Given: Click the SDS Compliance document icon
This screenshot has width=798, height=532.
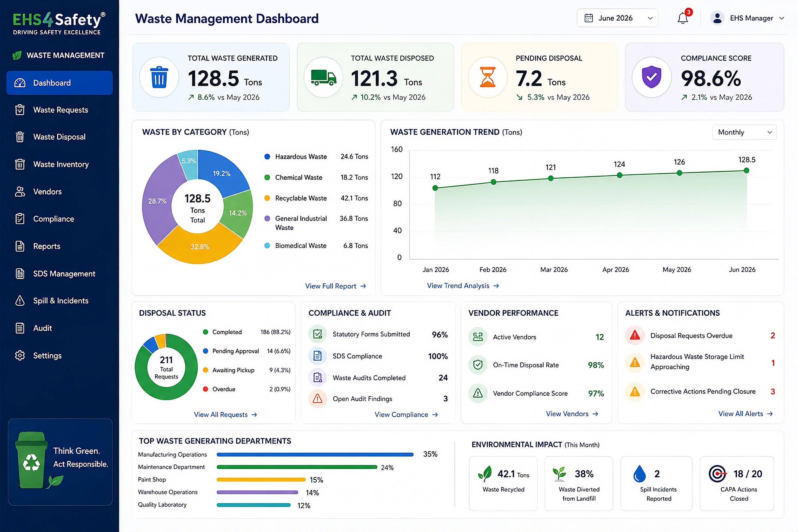Looking at the screenshot, I should point(318,356).
